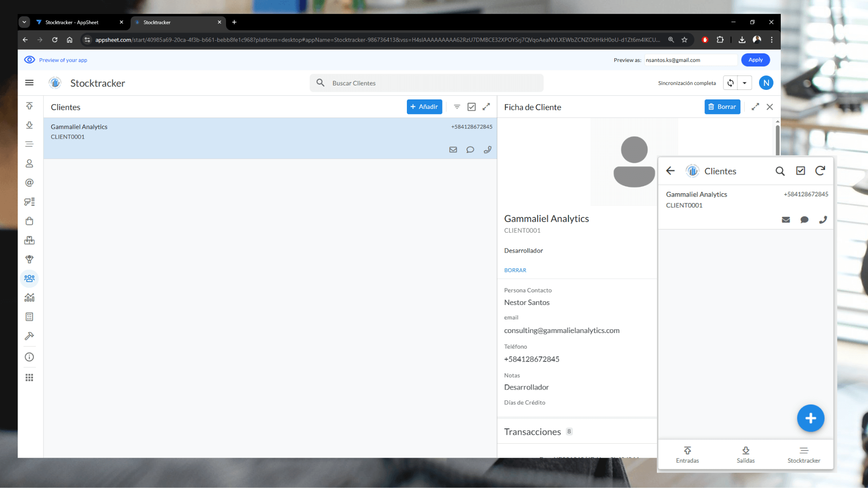Open filter options in Clientes header
Image resolution: width=868 pixels, height=488 pixels.
pyautogui.click(x=457, y=107)
